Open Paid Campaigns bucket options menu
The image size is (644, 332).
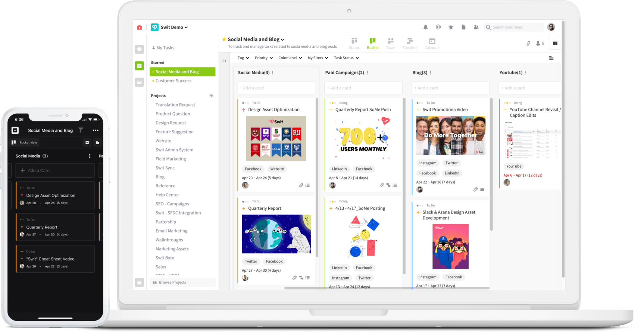368,73
